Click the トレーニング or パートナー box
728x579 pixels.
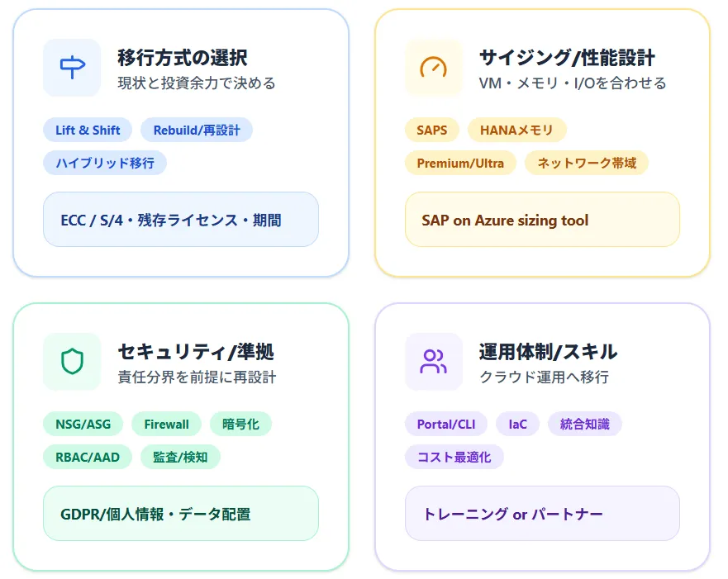[x=541, y=514]
